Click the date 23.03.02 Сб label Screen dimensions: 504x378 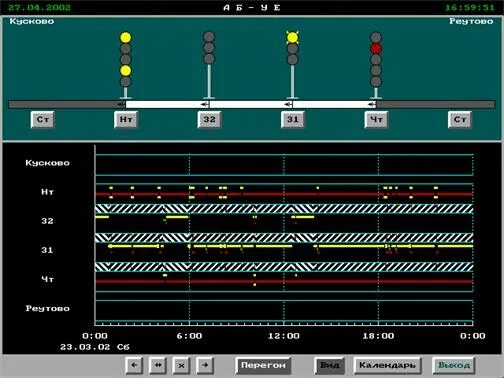tap(95, 347)
